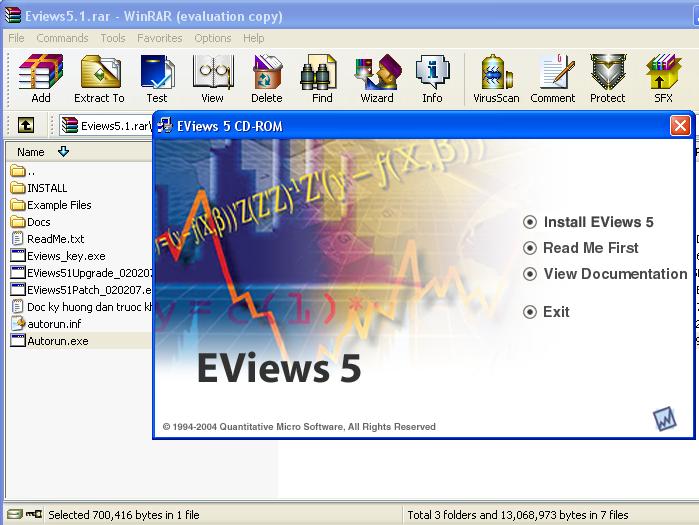Image resolution: width=699 pixels, height=525 pixels.
Task: Click the key icon in the status bar
Action: (33, 514)
